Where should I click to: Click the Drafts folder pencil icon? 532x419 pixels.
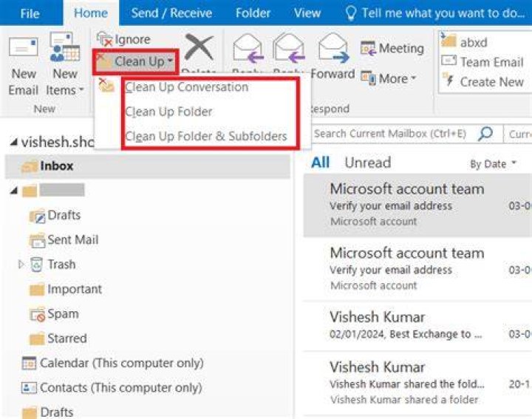37,216
